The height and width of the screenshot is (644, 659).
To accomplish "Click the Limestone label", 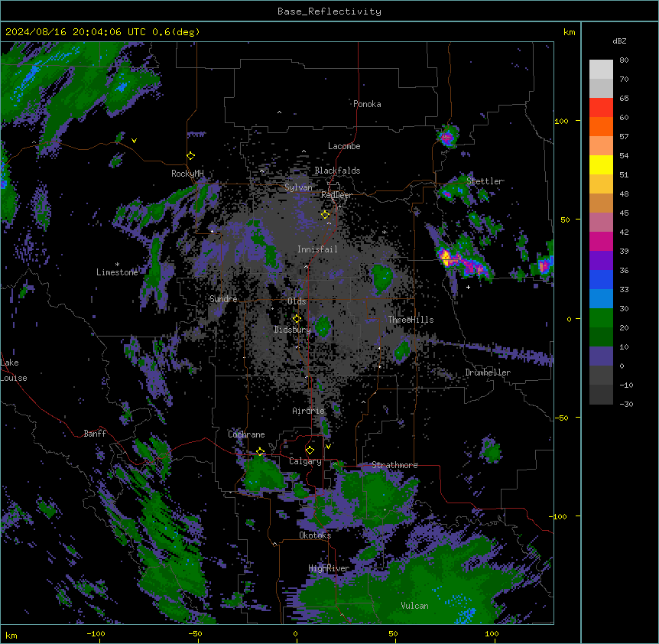I will [x=117, y=272].
